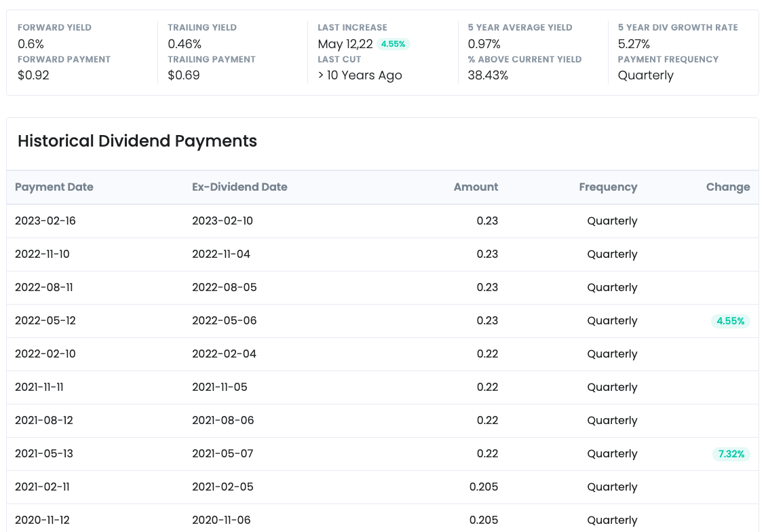Screen dimensions: 766x532
Task: Click the Last Cut '> 10 Years Ago' value
Action: [360, 75]
